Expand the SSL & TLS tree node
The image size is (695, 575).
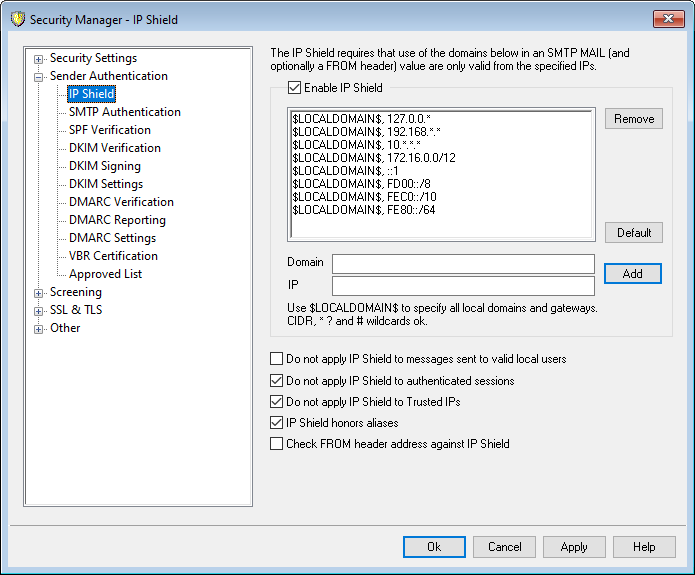(x=39, y=311)
